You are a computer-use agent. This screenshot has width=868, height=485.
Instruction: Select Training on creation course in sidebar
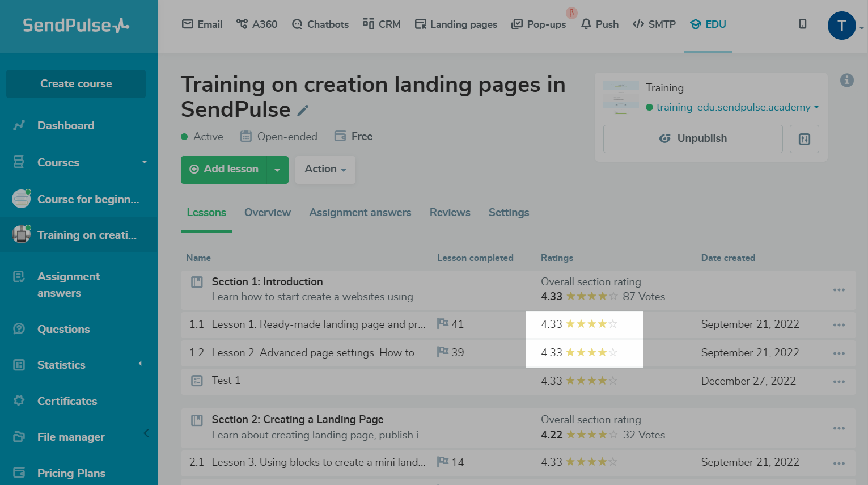point(79,235)
